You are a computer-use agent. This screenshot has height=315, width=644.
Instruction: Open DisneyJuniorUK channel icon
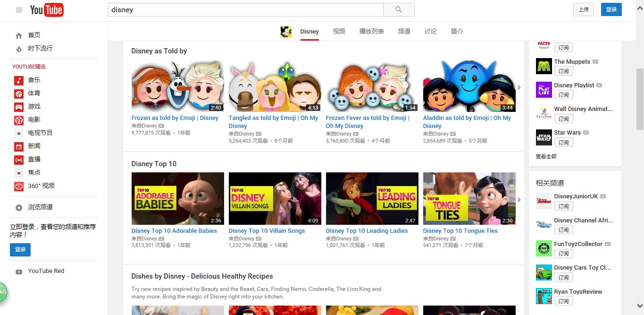[544, 201]
